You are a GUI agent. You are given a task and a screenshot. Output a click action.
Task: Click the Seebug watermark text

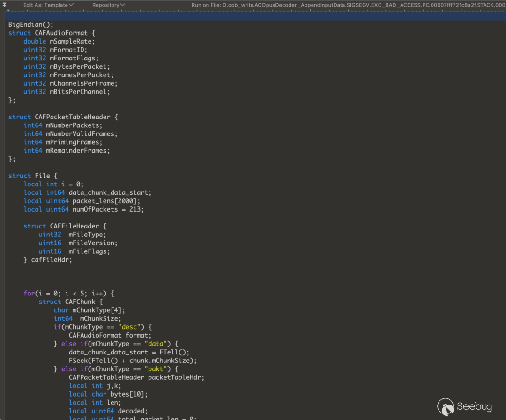(x=474, y=407)
